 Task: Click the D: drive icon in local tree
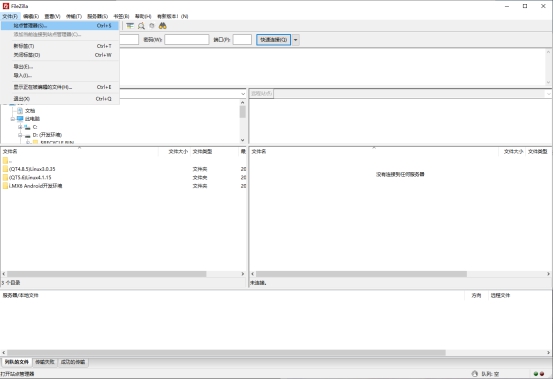[x=28, y=135]
